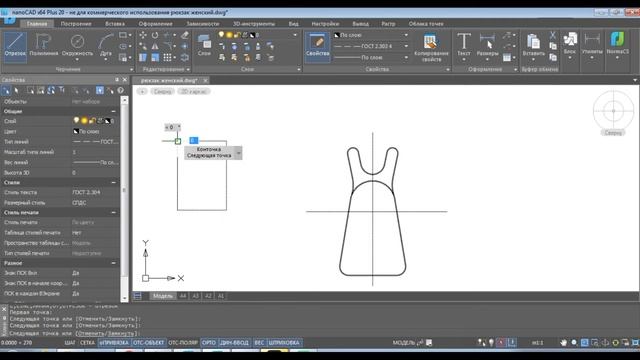Viewport: 640px width, 360px height.
Task: Click the Move tool in Редактирование panel
Action: (x=143, y=35)
